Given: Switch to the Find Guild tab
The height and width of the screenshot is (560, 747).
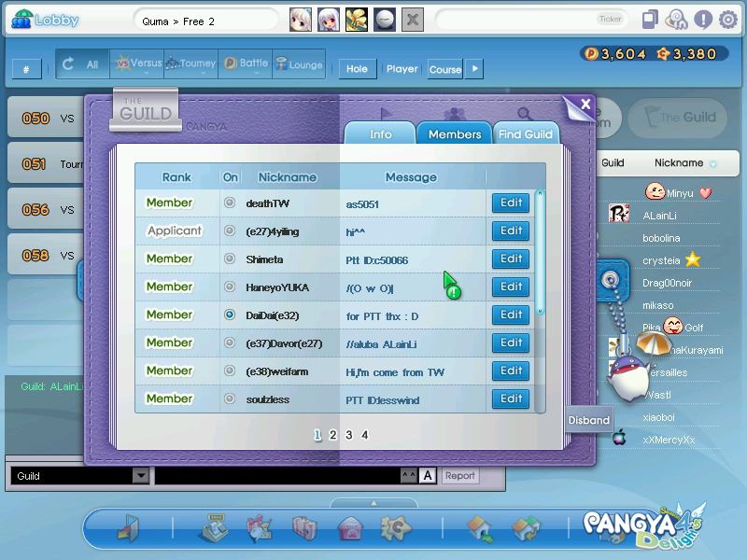Looking at the screenshot, I should [x=526, y=133].
